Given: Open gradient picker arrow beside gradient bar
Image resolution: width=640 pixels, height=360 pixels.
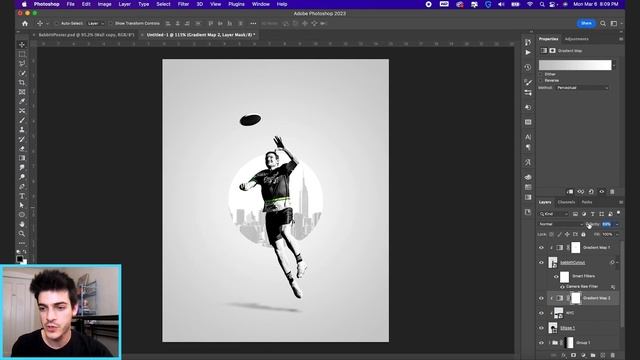Looking at the screenshot, I should click(x=614, y=65).
